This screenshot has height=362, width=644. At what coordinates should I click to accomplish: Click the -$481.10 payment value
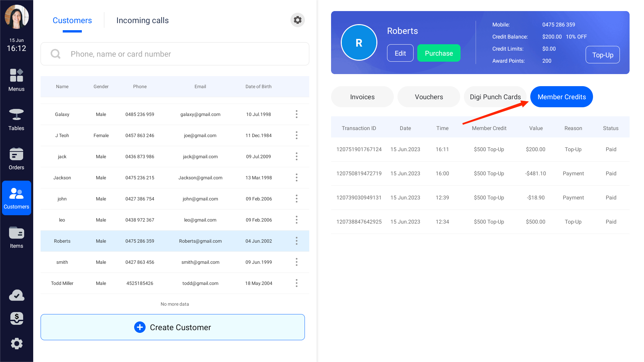pos(536,173)
